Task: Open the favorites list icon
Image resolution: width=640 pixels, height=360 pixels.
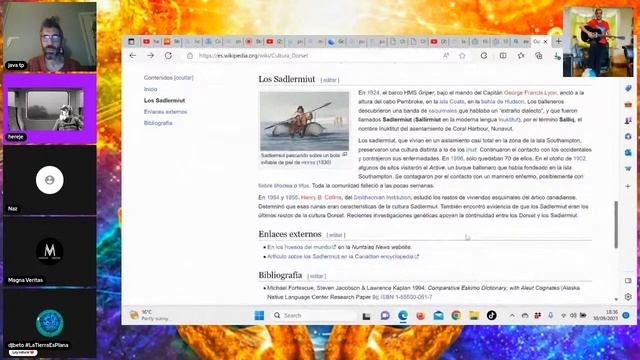Action: 521,56
